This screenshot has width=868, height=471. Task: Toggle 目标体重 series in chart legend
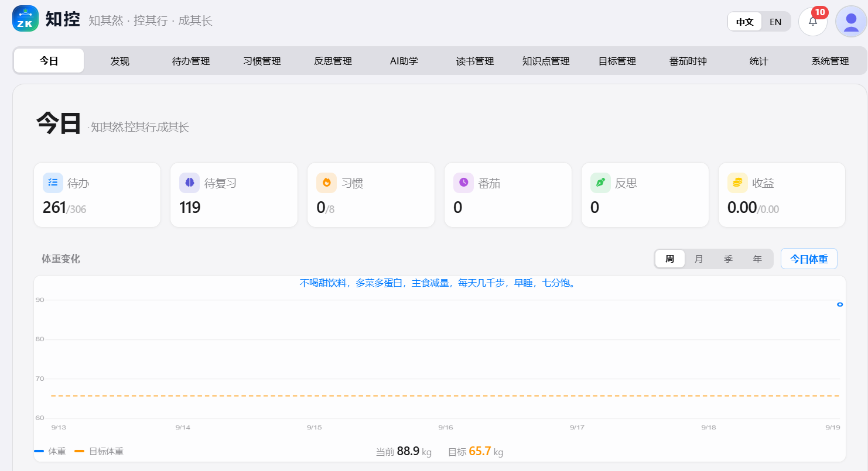tap(99, 451)
